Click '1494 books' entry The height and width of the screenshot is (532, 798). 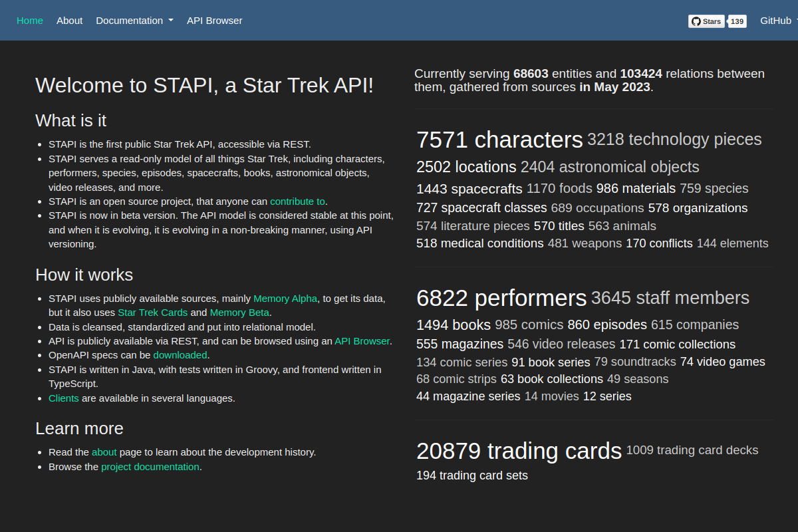coord(454,325)
